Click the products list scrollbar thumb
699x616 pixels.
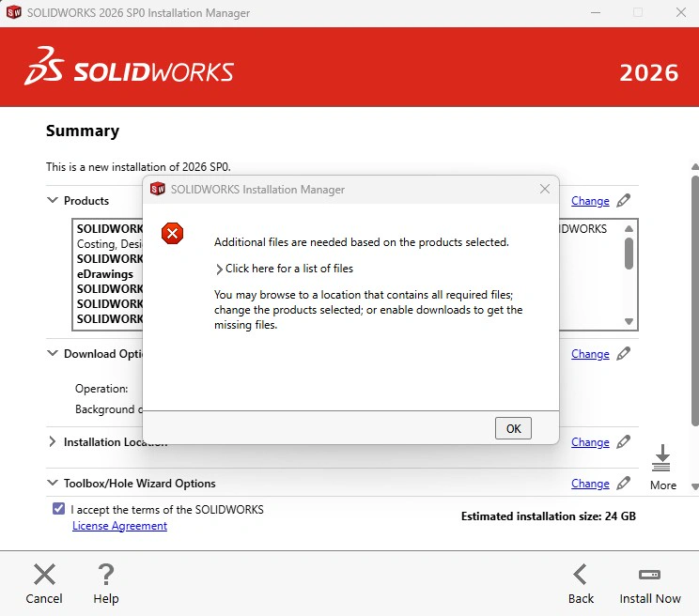pos(629,254)
